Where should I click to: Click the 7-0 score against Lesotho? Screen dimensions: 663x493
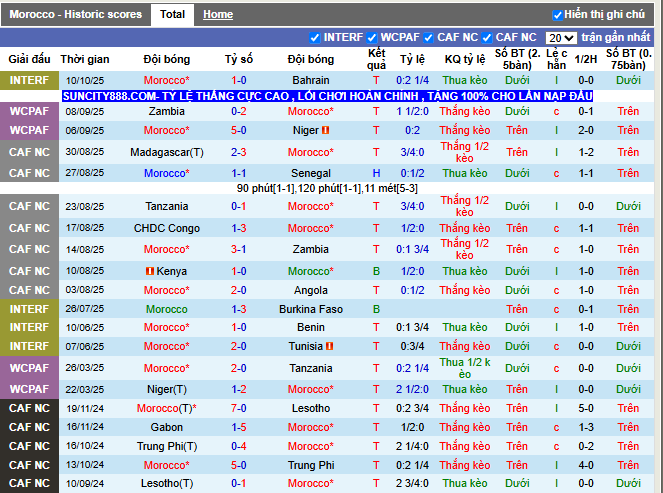[x=238, y=408]
